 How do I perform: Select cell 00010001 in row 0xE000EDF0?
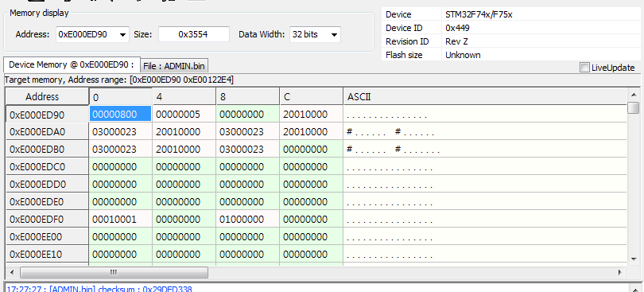(120, 220)
